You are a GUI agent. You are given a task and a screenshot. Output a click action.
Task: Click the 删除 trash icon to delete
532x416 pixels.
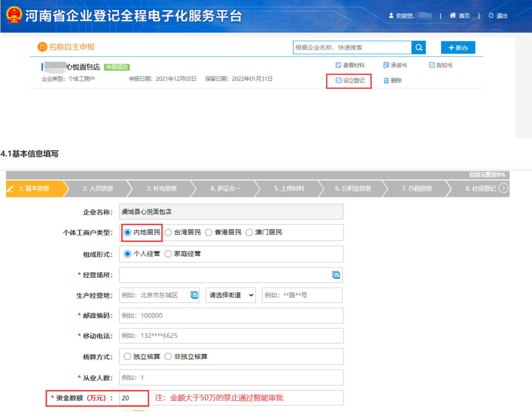(387, 80)
